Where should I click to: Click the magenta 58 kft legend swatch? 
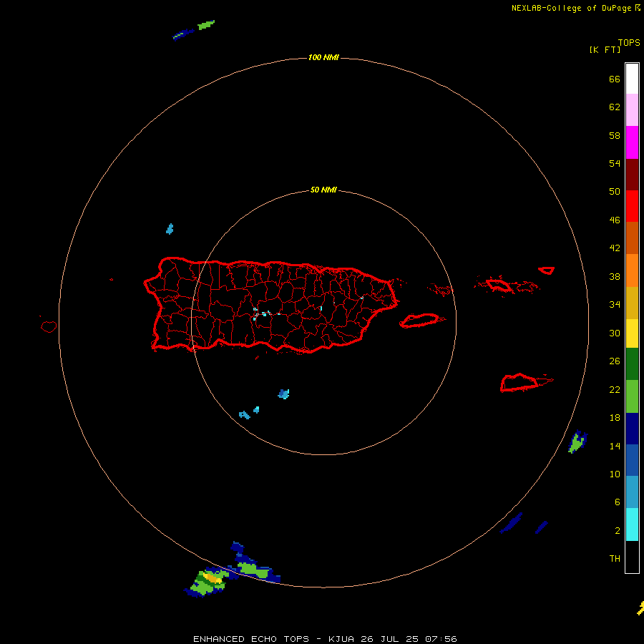click(x=632, y=142)
